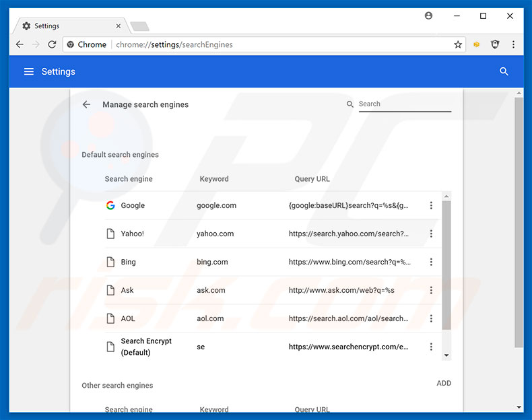532x420 pixels.
Task: Click the search.aol.com query URL
Action: 348,318
